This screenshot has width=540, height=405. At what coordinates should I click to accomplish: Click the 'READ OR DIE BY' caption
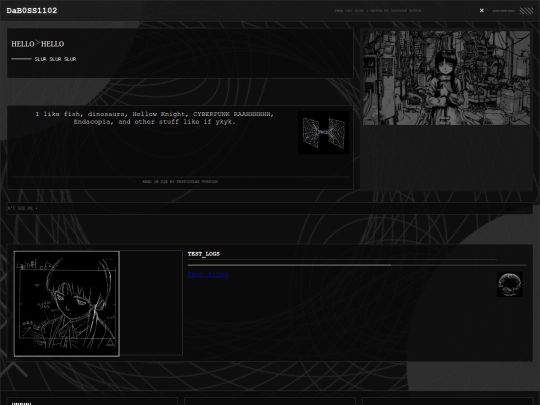(180, 181)
